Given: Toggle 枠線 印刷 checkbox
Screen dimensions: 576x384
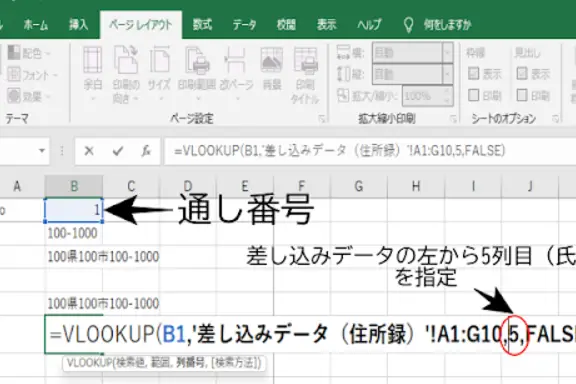Looking at the screenshot, I should (x=474, y=96).
